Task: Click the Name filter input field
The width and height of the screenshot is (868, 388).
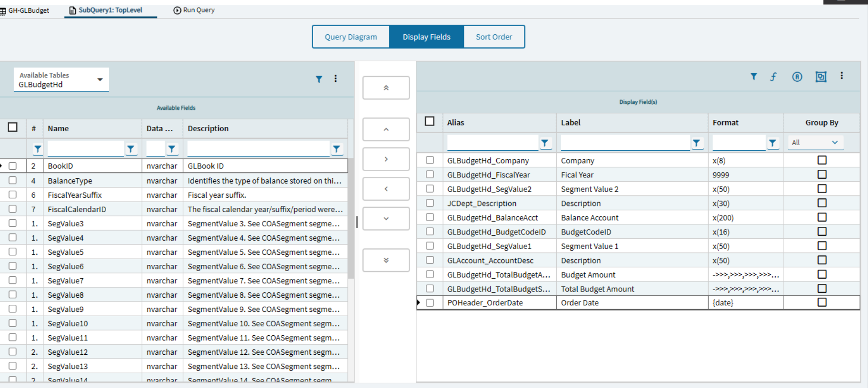Action: coord(86,149)
